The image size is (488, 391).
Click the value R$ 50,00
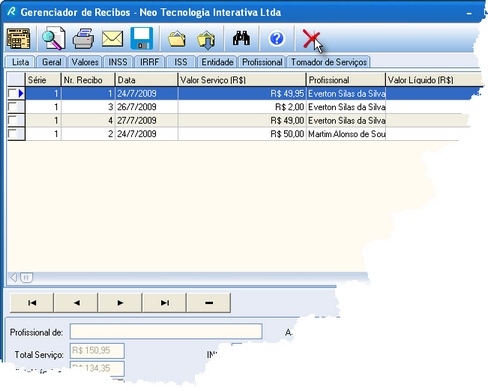(x=287, y=134)
